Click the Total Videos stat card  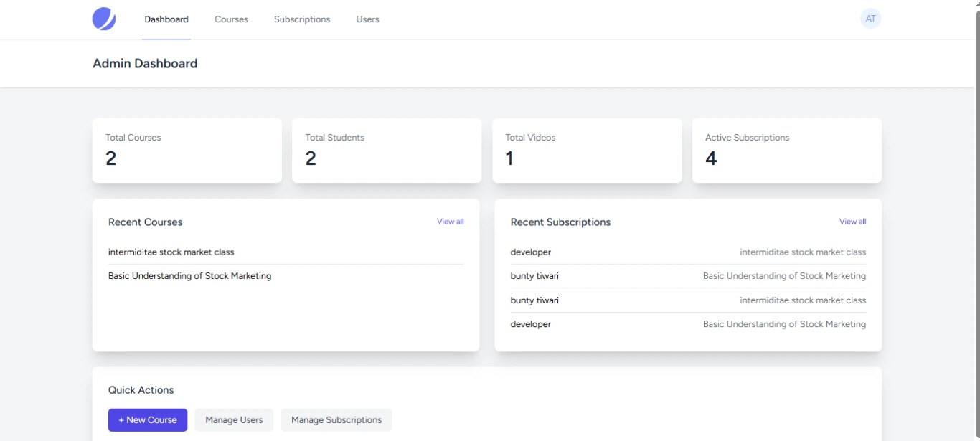(x=587, y=151)
